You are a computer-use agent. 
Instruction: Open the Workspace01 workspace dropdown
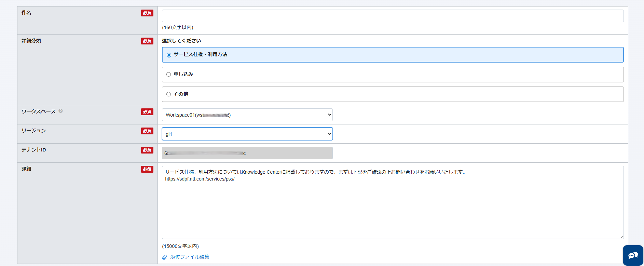tap(247, 115)
